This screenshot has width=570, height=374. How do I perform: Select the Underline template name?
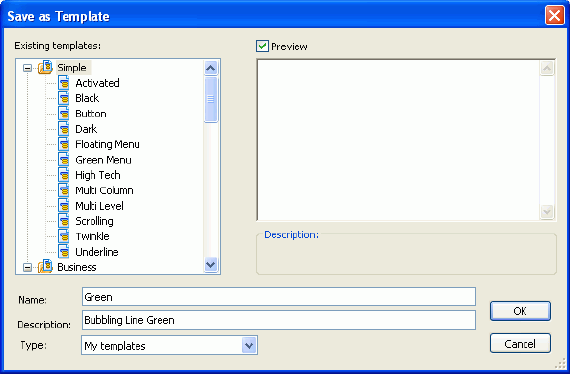(97, 252)
